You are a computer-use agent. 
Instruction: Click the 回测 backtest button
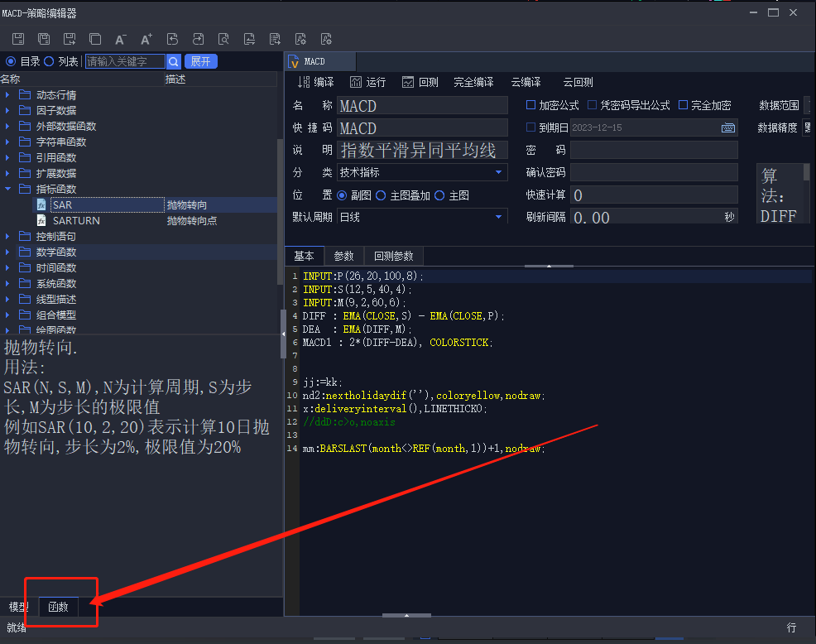pyautogui.click(x=420, y=82)
